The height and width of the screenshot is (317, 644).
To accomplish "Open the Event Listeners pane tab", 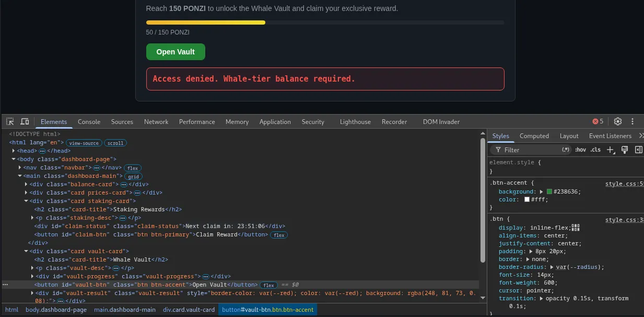I will pos(610,135).
